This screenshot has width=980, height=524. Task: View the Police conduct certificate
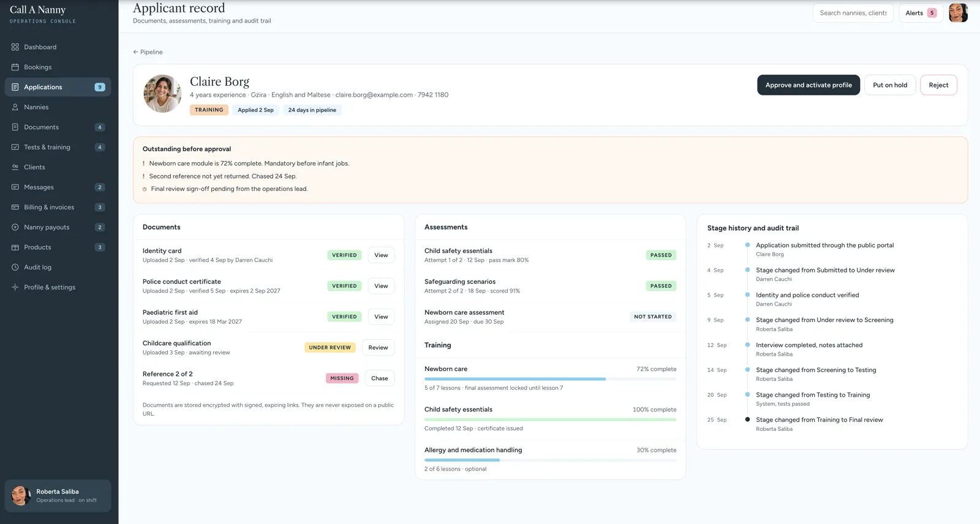[x=381, y=286]
